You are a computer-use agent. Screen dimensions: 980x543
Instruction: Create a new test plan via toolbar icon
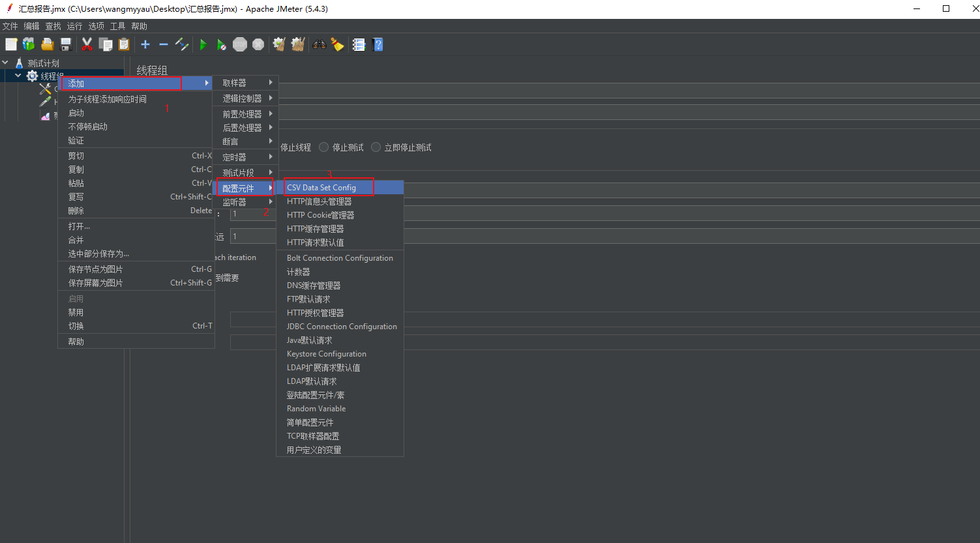coord(11,44)
